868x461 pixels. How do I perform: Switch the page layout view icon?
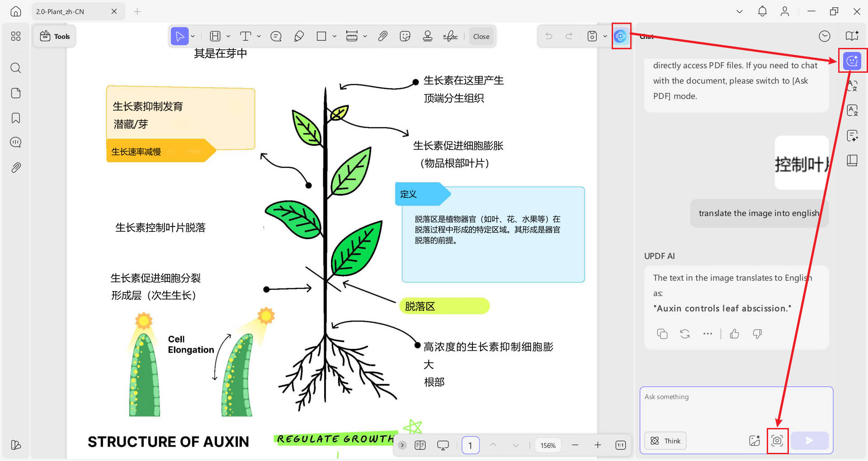420,445
